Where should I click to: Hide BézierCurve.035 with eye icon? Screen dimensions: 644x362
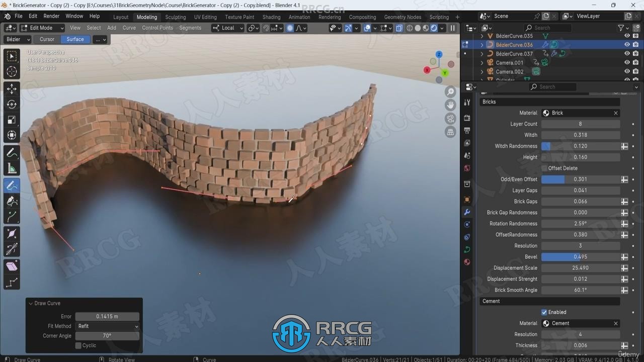point(627,36)
